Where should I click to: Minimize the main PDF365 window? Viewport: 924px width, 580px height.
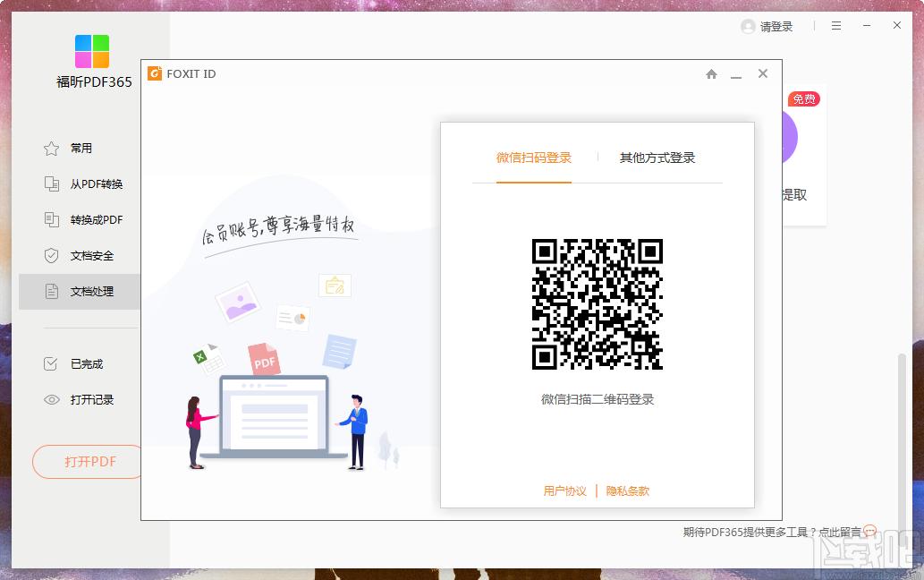[x=867, y=26]
